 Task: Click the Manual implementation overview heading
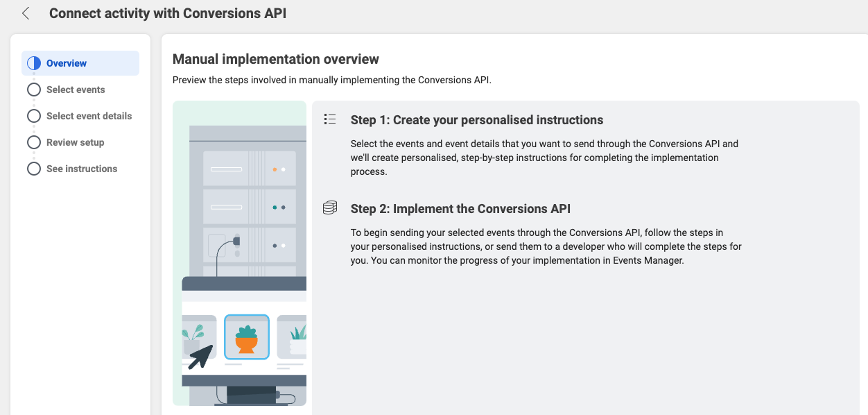click(x=276, y=59)
